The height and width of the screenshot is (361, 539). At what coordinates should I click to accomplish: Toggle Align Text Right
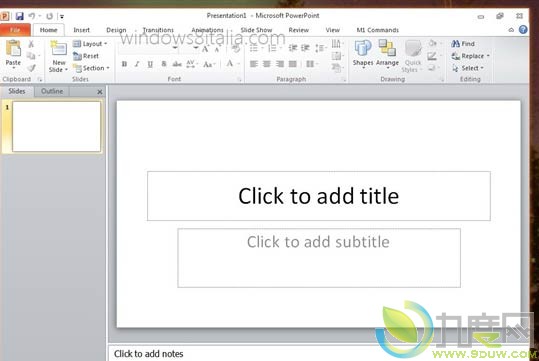(280, 64)
